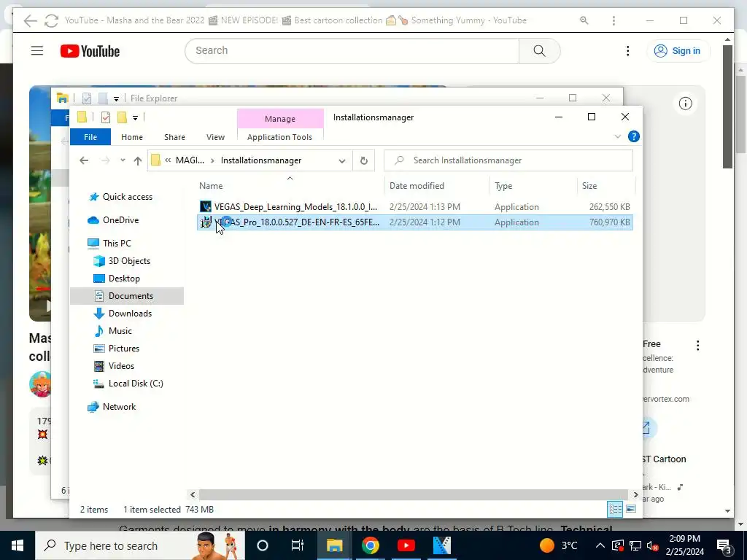Open the notification center icon
747x560 pixels.
coord(724,546)
